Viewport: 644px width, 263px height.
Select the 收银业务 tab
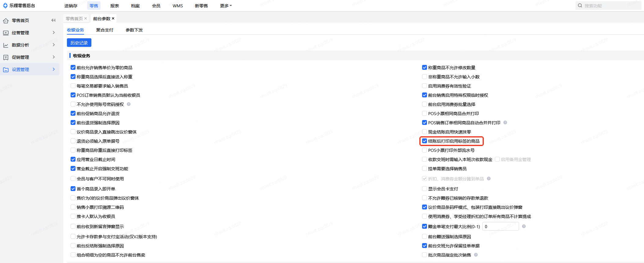(x=75, y=30)
